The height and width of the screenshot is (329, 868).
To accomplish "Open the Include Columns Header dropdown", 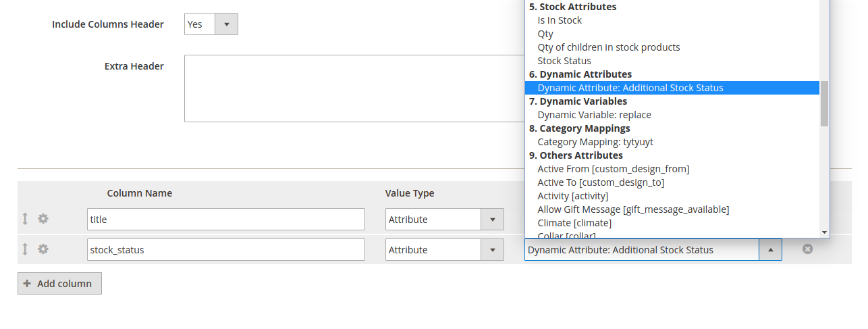I will point(211,24).
